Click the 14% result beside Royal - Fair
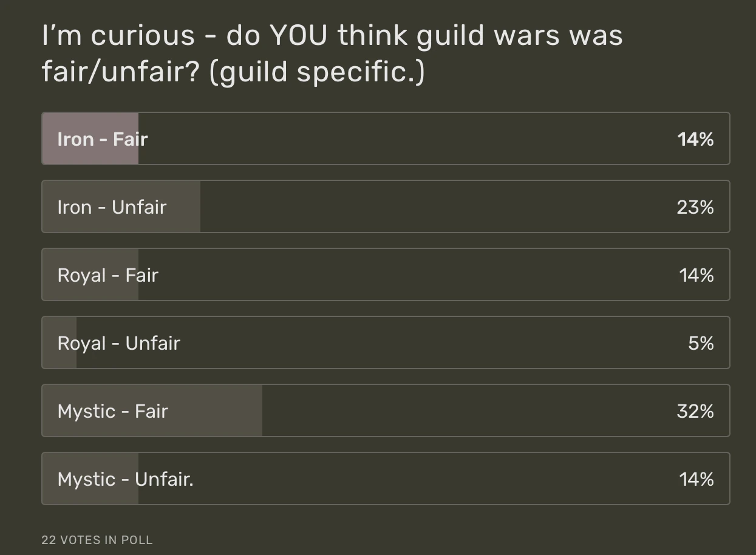The width and height of the screenshot is (756, 555). pyautogui.click(x=696, y=275)
